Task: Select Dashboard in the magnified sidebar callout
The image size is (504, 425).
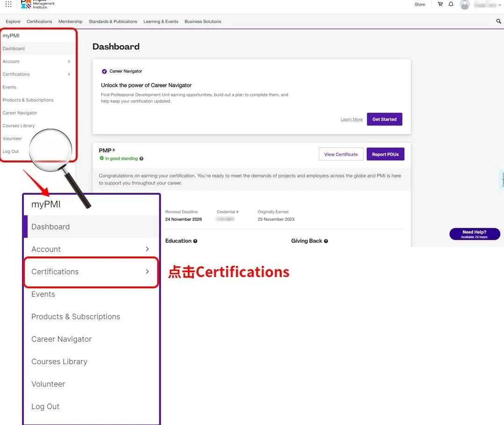Action: coord(91,227)
